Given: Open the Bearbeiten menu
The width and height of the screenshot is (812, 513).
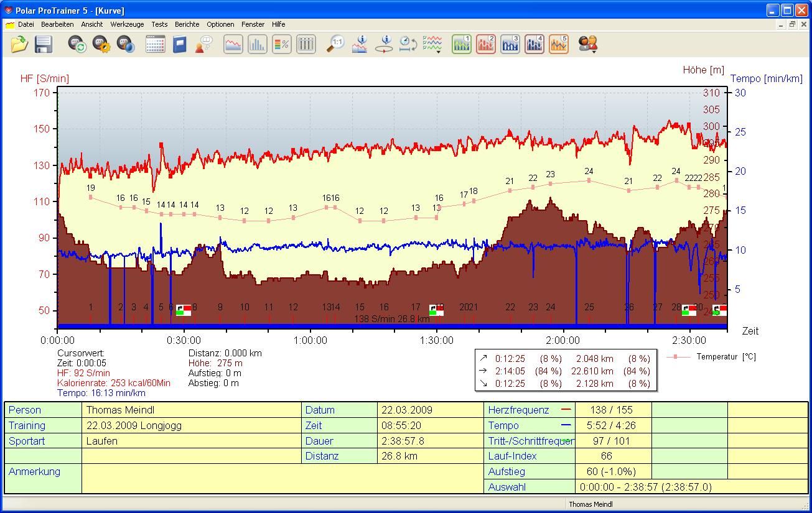Looking at the screenshot, I should coord(57,24).
